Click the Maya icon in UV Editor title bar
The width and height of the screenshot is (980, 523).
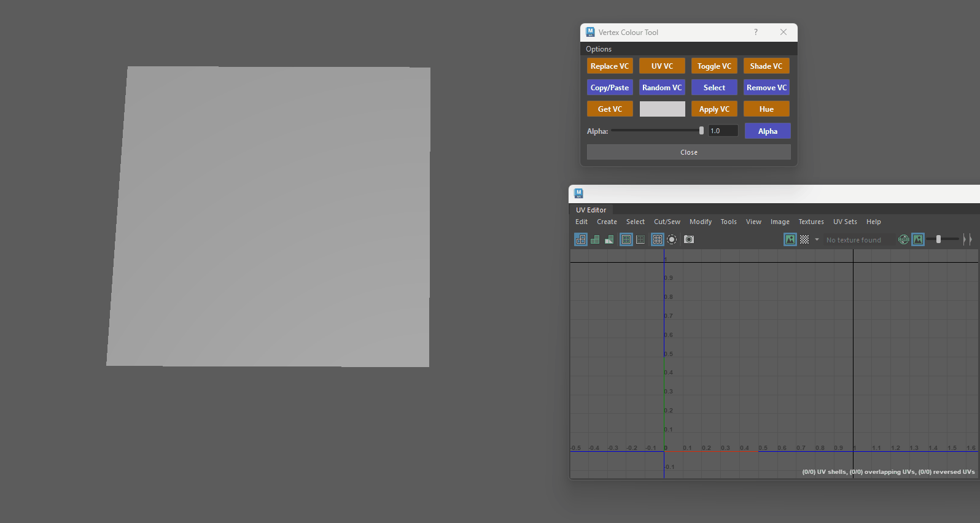pos(578,193)
